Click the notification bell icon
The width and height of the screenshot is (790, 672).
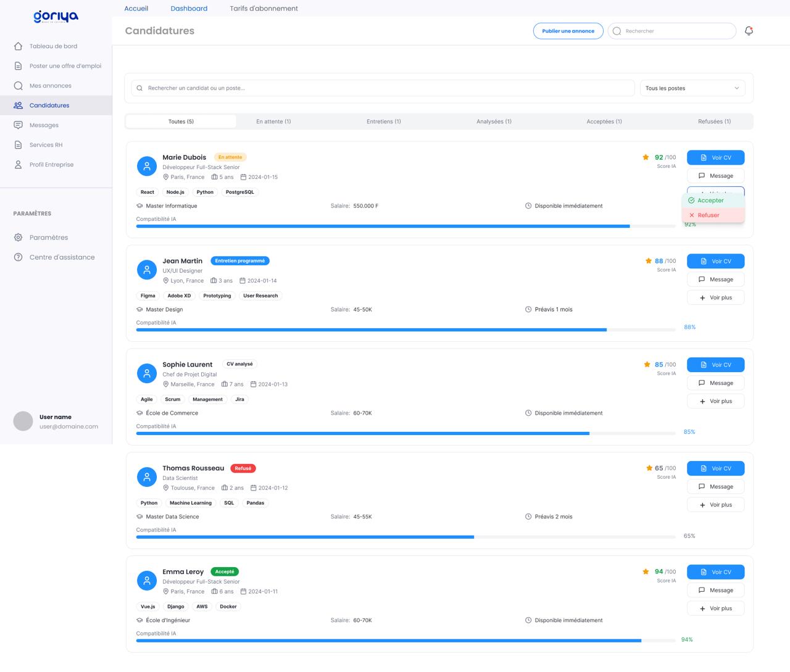749,31
